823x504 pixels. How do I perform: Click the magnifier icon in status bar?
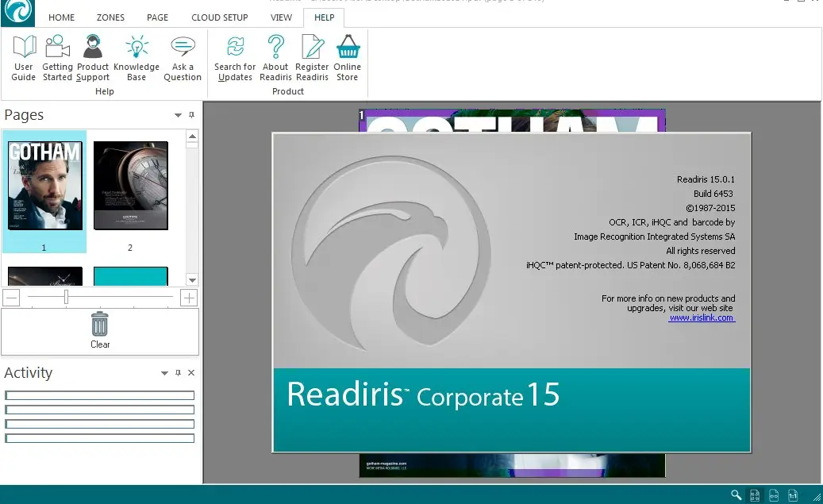tap(736, 494)
